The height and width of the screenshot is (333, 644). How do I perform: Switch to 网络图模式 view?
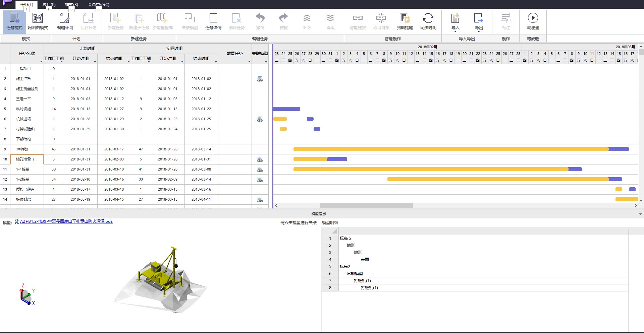pyautogui.click(x=38, y=21)
